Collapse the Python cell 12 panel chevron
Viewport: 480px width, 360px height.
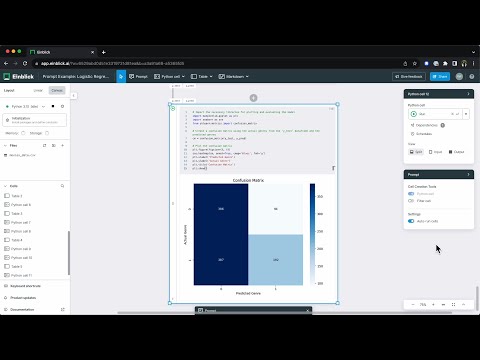click(x=468, y=94)
